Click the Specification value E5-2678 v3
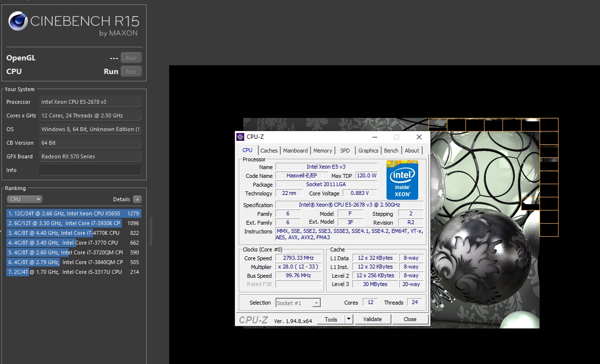 tap(349, 205)
